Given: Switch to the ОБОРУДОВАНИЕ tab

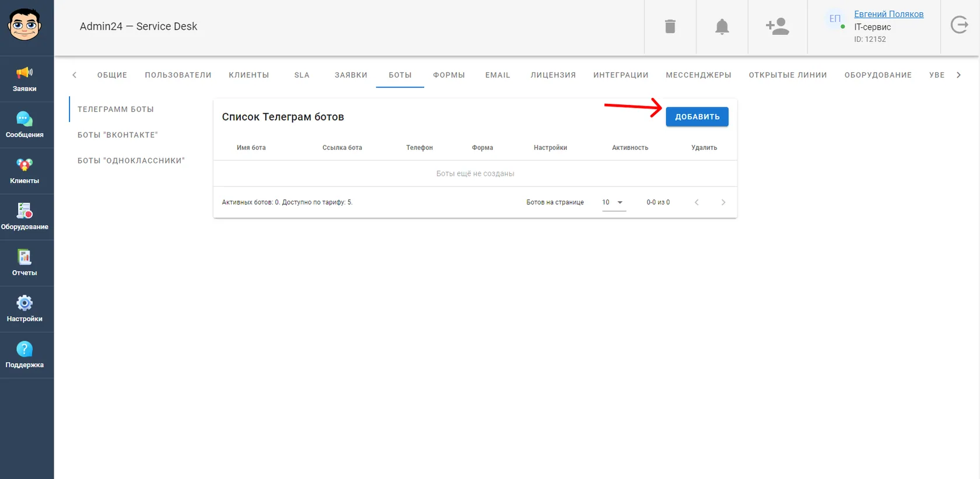Looking at the screenshot, I should 878,75.
